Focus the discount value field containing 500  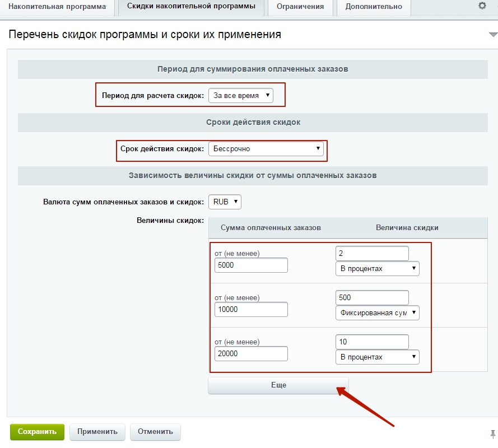click(372, 298)
